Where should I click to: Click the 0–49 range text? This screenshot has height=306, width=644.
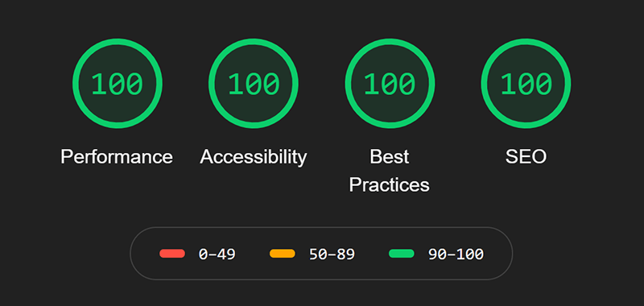pos(217,254)
